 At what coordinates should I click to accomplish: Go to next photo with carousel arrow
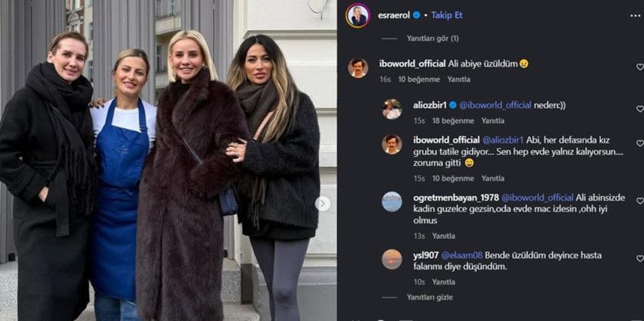323,204
